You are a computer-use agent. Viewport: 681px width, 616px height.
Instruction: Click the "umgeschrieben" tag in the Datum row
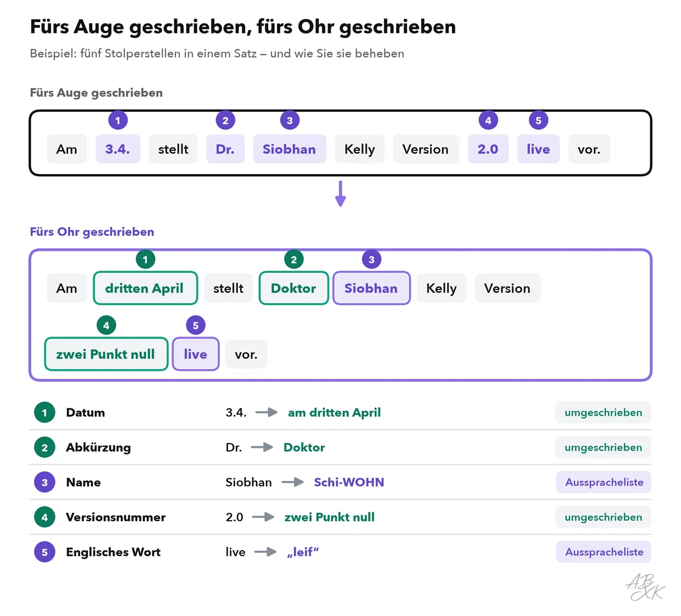[603, 412]
